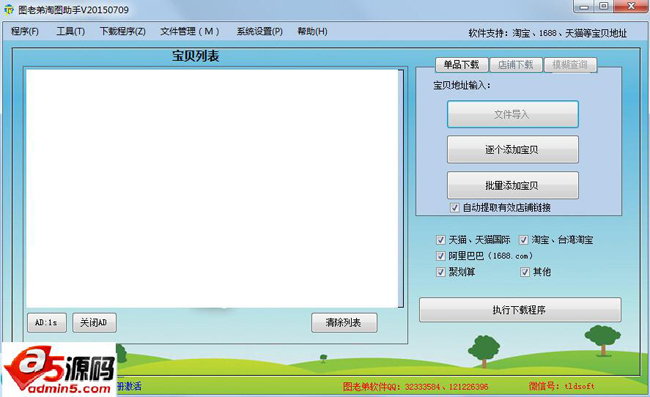
Task: Click the 微信号: tldsoft text
Action: tap(562, 386)
